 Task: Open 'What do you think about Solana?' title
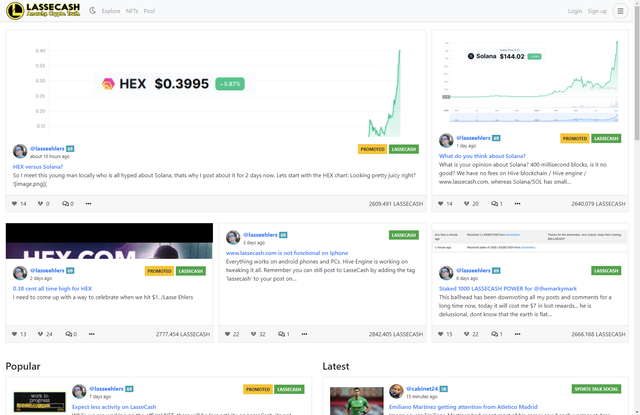482,156
